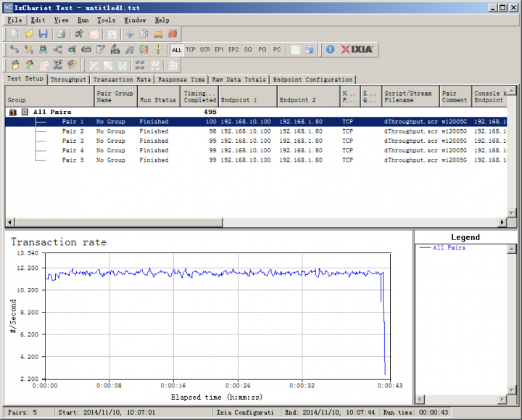The height and width of the screenshot is (420, 522).
Task: Click the IXIA logo button
Action: pos(357,49)
